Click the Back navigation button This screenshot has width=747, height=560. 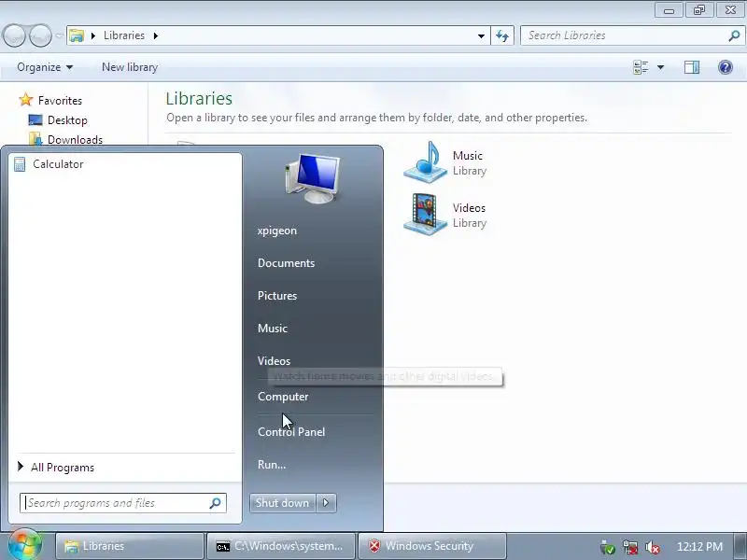pos(14,35)
